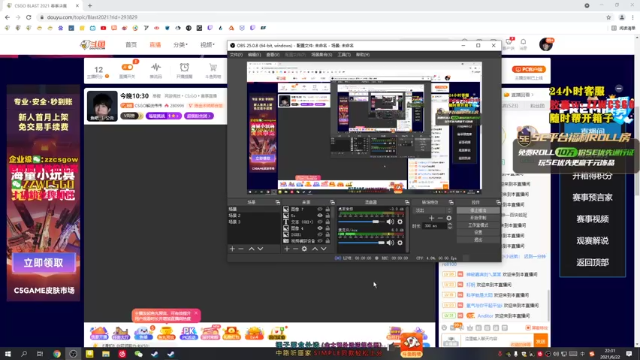Image resolution: width=640 pixels, height=360 pixels.
Task: Open WeChat from the Windows taskbar
Action: [138, 353]
